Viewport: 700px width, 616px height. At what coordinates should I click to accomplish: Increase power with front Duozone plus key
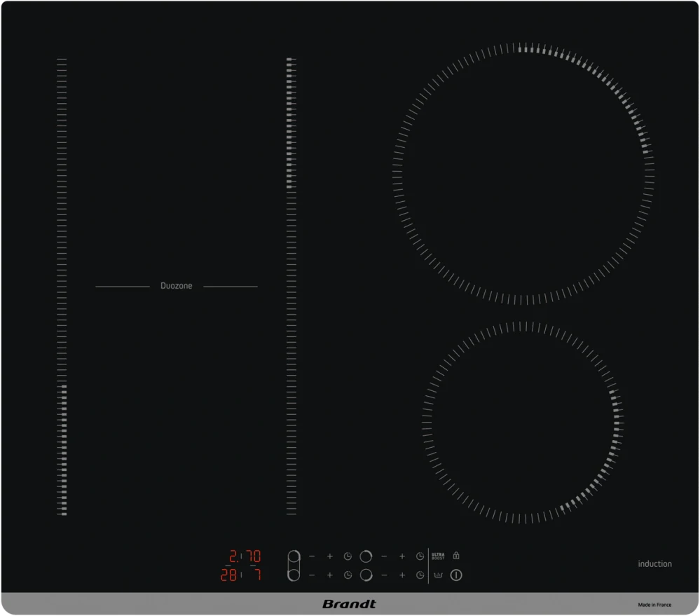(330, 575)
